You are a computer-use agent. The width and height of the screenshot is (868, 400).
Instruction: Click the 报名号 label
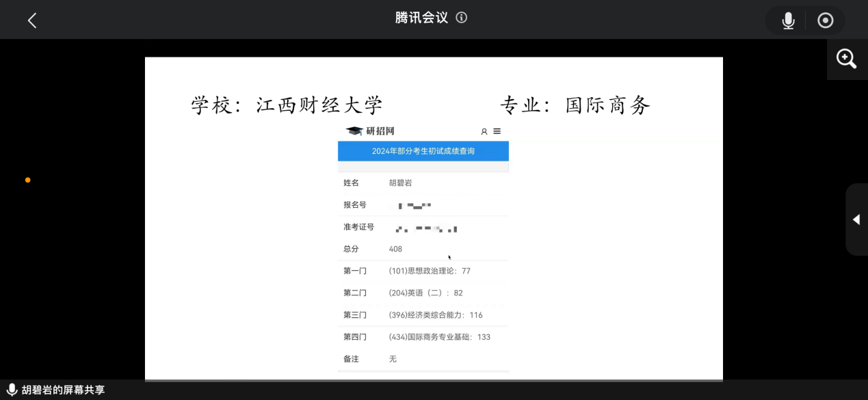pyautogui.click(x=354, y=204)
